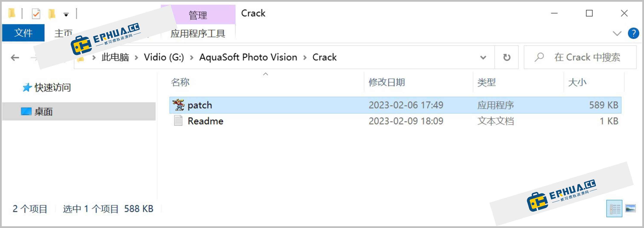Navigate to Vidio (G:) breadcrumb
This screenshot has width=644, height=228.
[164, 57]
